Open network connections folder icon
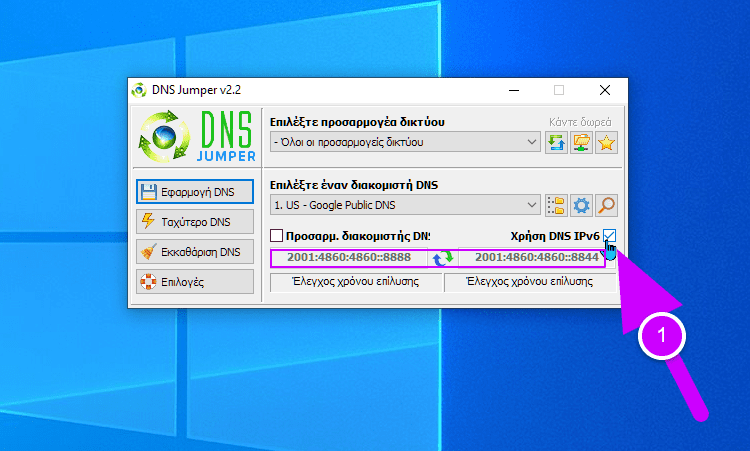Image resolution: width=750 pixels, height=451 pixels. point(581,143)
